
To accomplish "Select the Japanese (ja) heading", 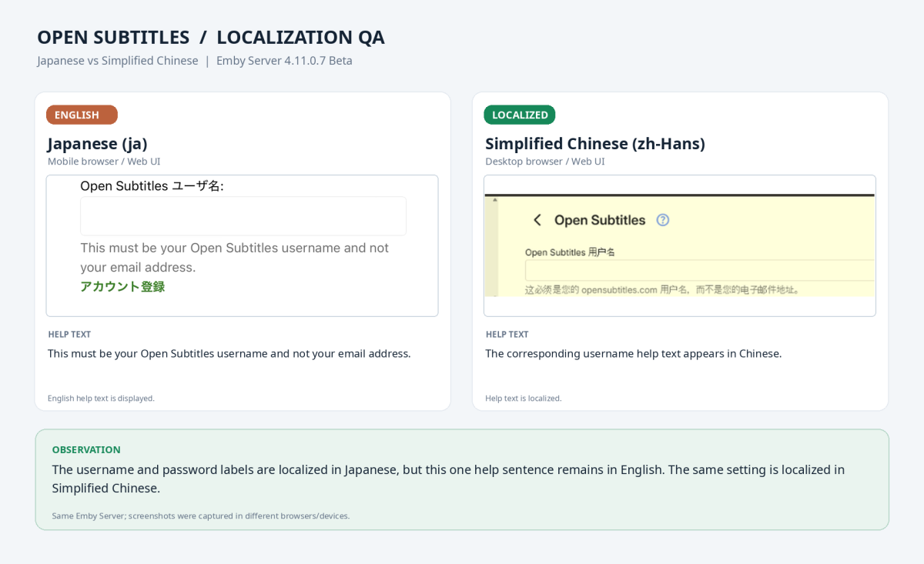I will (98, 144).
